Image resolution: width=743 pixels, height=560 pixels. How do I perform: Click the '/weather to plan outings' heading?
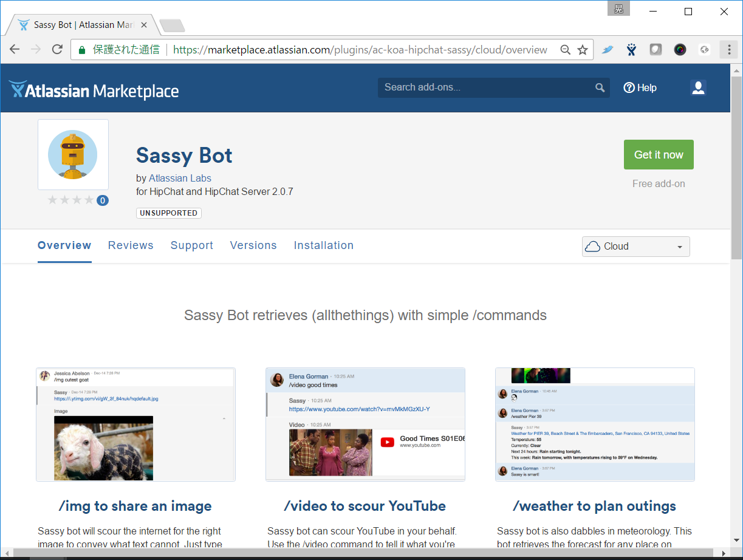click(595, 506)
